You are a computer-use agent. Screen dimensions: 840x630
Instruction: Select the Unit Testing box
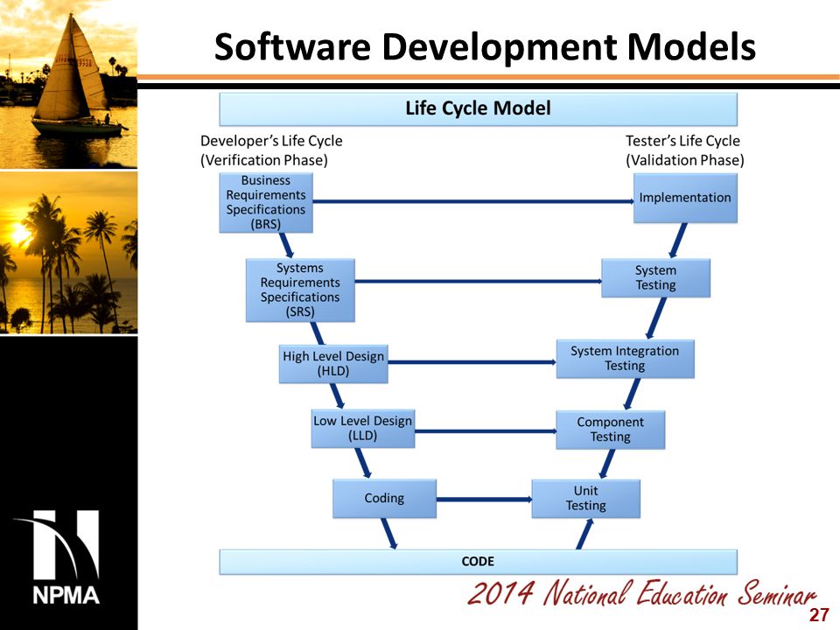coord(585,498)
